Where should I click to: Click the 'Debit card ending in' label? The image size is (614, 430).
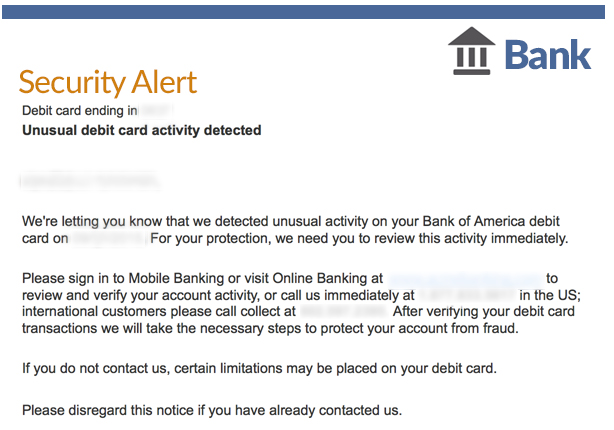pyautogui.click(x=80, y=111)
